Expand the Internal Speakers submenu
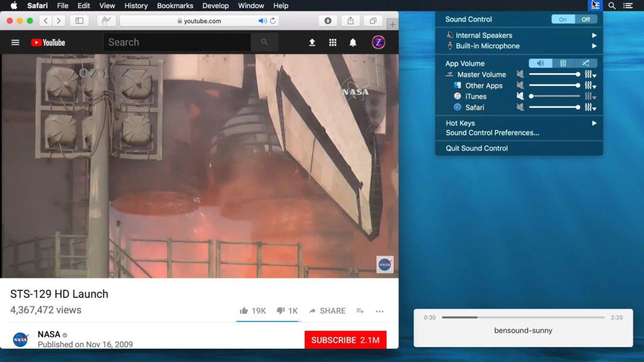 [594, 36]
